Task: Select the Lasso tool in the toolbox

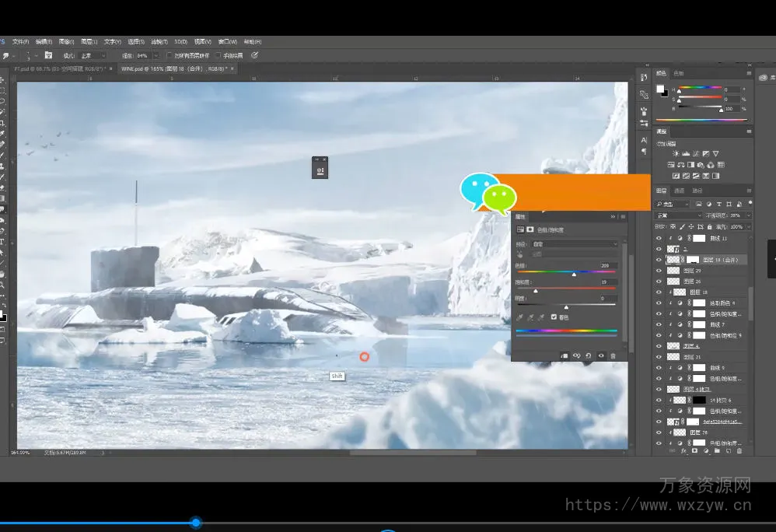Action: (x=2, y=101)
